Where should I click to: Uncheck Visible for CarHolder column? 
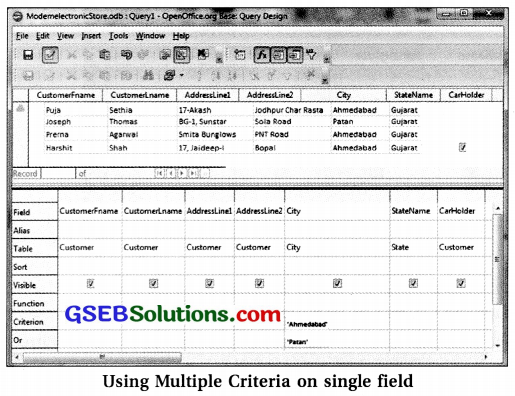461,284
